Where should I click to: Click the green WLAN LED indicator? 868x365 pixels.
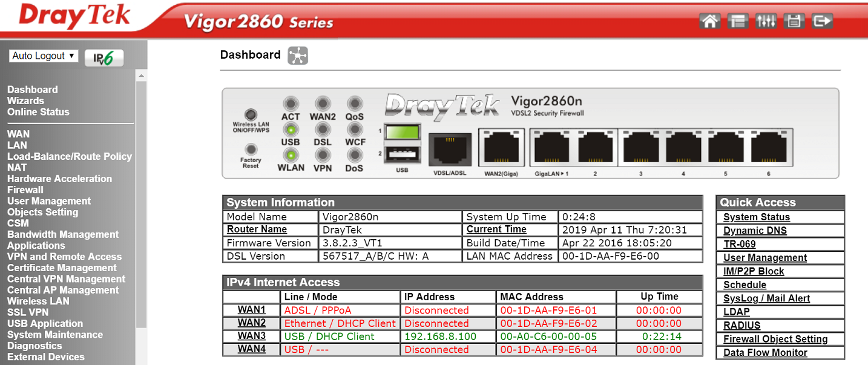(x=291, y=154)
